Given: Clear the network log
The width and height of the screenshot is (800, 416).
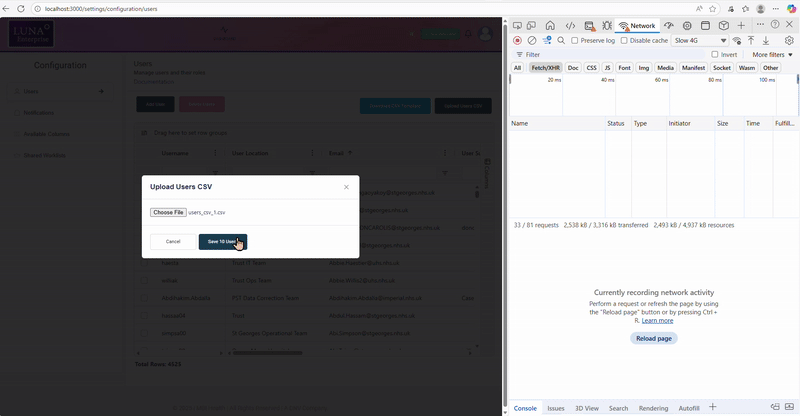Looking at the screenshot, I should [532, 40].
